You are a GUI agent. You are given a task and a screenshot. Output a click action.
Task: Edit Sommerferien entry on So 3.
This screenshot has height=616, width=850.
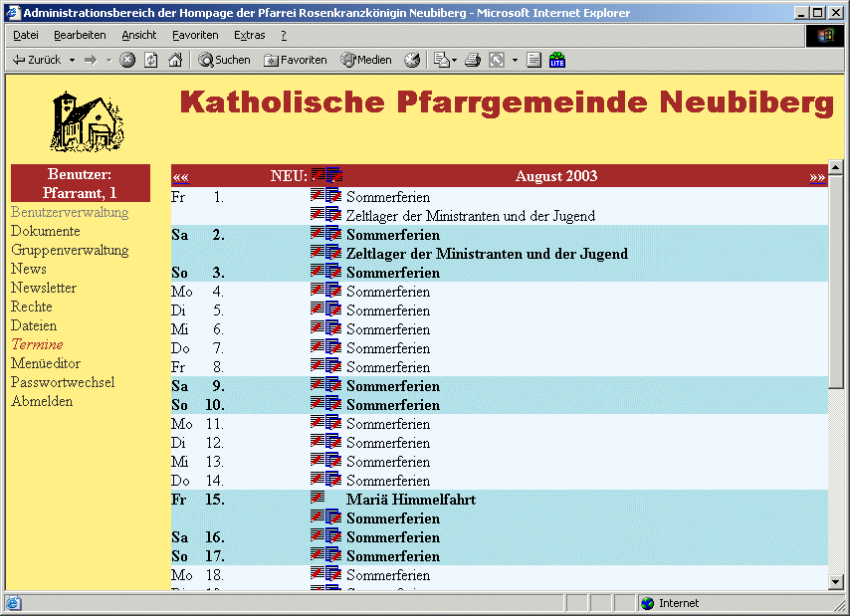[x=318, y=271]
